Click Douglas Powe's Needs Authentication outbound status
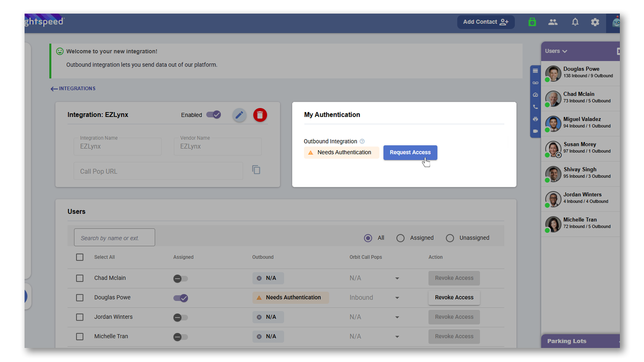 pos(290,297)
